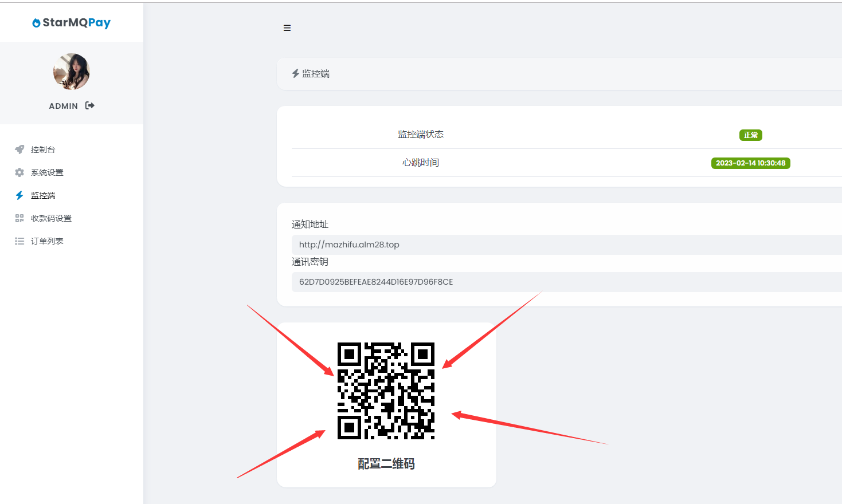This screenshot has height=504, width=842.
Task: Click the QR grid icon for 收款码设置
Action: click(x=19, y=218)
